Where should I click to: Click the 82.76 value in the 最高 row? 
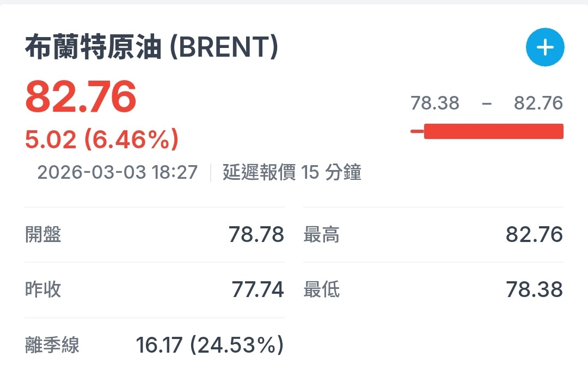[x=534, y=234]
